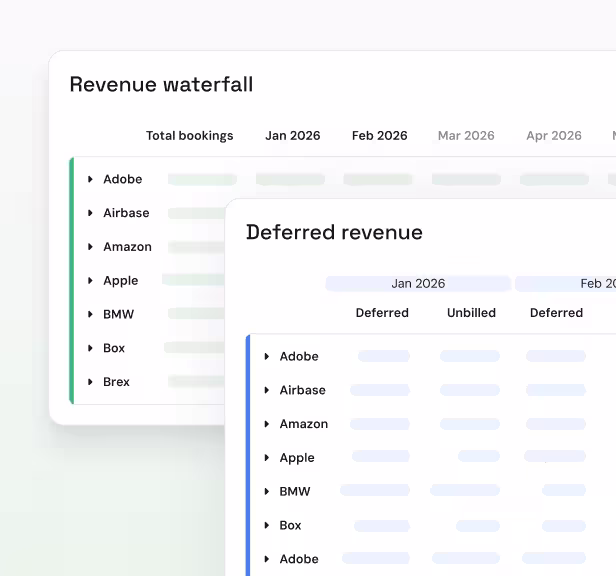The image size is (616, 576).
Task: Click Amazon name in Deferred revenue
Action: tap(304, 424)
